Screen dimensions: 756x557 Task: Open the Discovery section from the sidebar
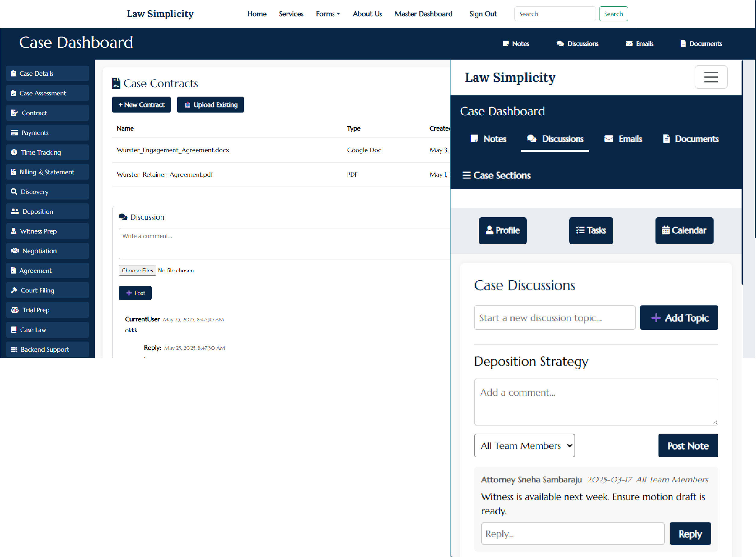tap(47, 191)
